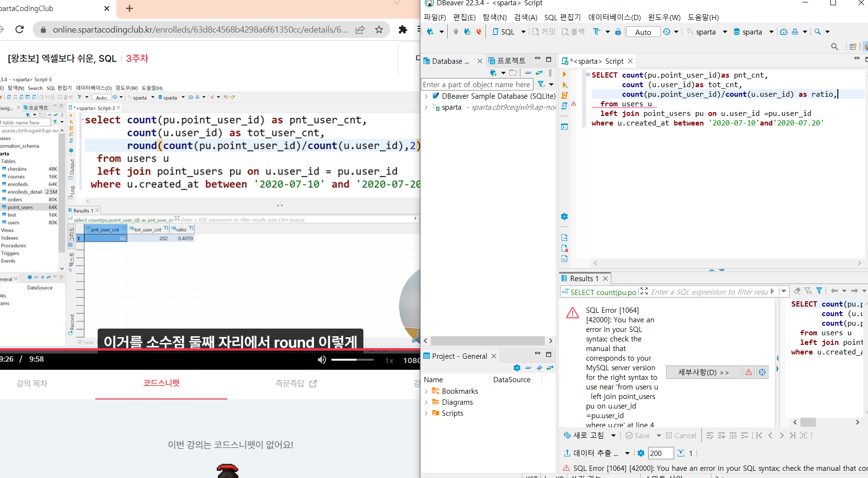Bookmark this page with the star icon

point(379,30)
